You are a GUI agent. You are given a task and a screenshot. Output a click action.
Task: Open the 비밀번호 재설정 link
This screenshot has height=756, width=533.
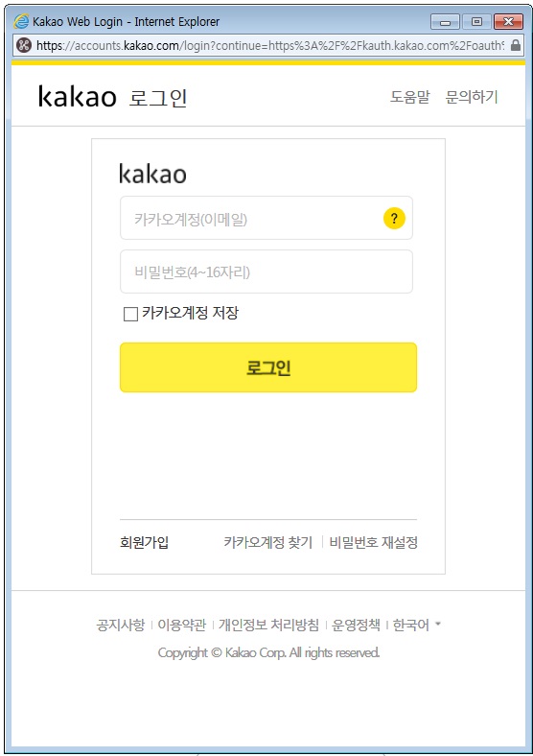coord(373,542)
